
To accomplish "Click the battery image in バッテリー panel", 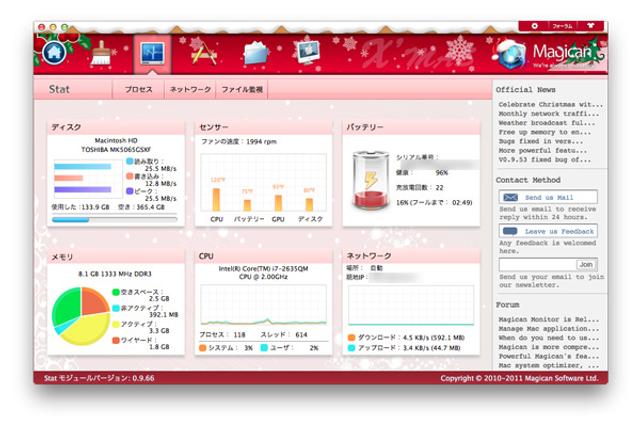I will click(370, 183).
